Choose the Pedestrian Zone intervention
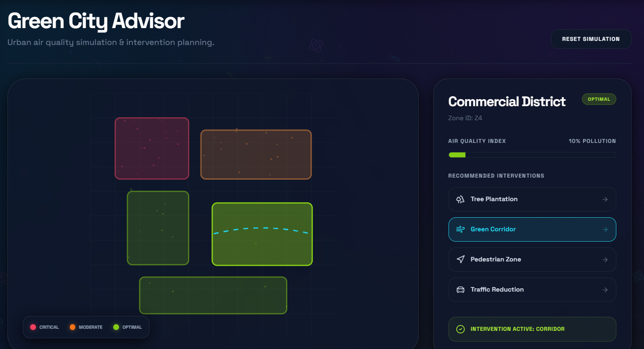Viewport: 644px width, 349px height. click(x=532, y=260)
